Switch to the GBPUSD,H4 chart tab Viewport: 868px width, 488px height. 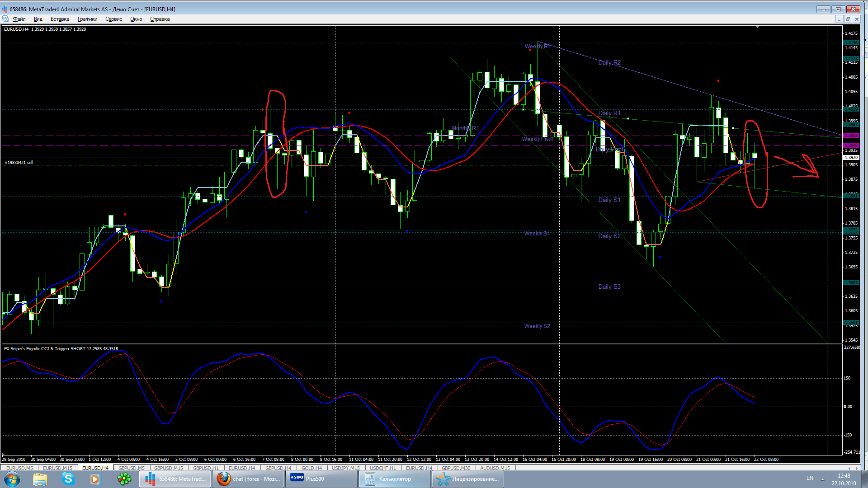click(278, 468)
